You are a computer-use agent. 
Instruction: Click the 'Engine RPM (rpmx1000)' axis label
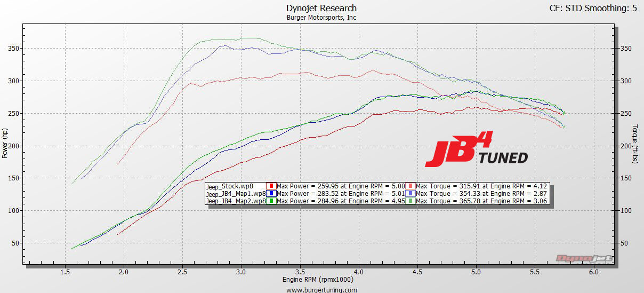[x=318, y=279]
